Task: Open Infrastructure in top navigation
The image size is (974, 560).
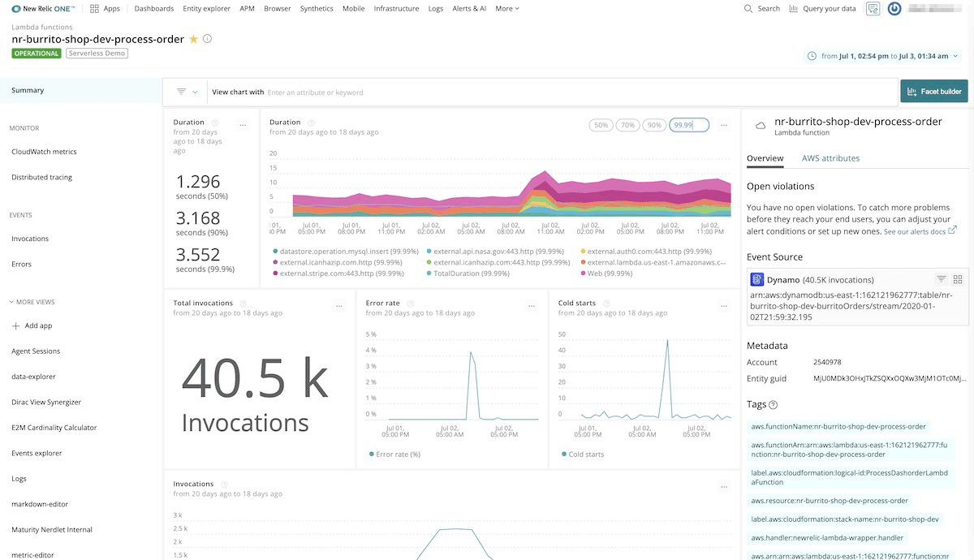Action: coord(397,8)
